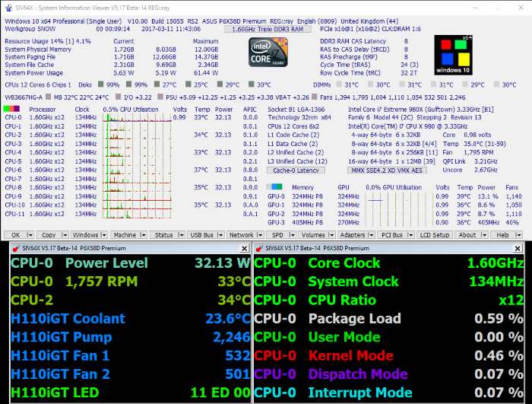Click the GPU colour legend beside Memory header
Image resolution: width=532 pixels, height=404 pixels.
tap(274, 186)
